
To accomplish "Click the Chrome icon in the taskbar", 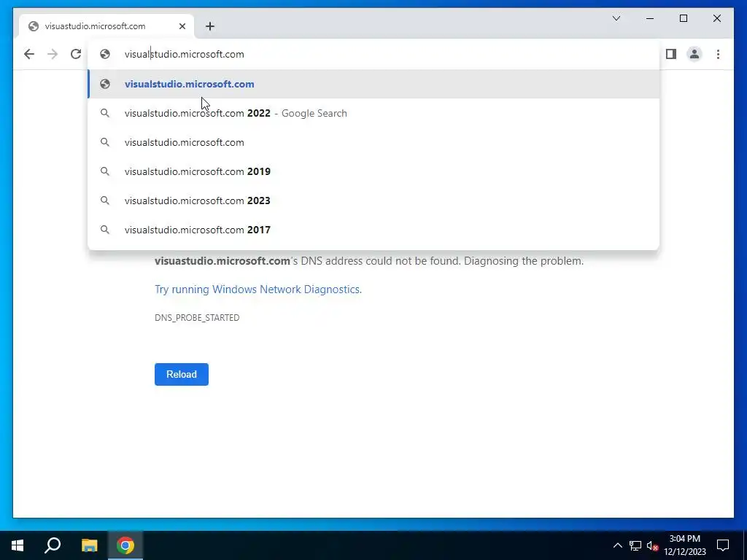I will point(125,545).
